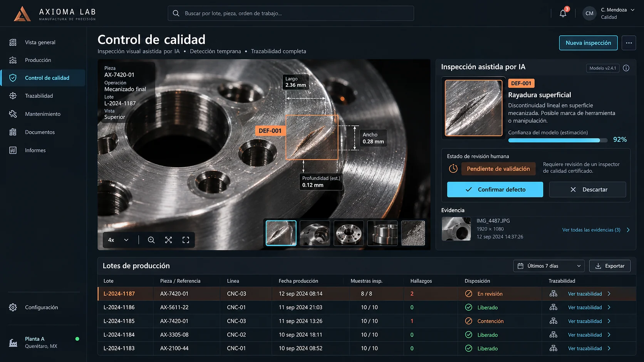Click Ver trazabilidad for L-2024-1183
Viewport: 644px width, 362px height.
pyautogui.click(x=585, y=349)
